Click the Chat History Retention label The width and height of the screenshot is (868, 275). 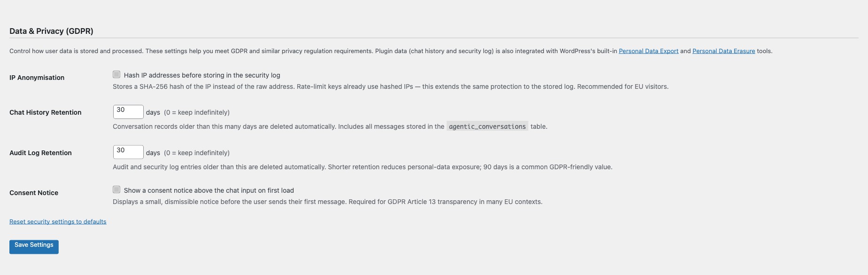click(x=45, y=112)
